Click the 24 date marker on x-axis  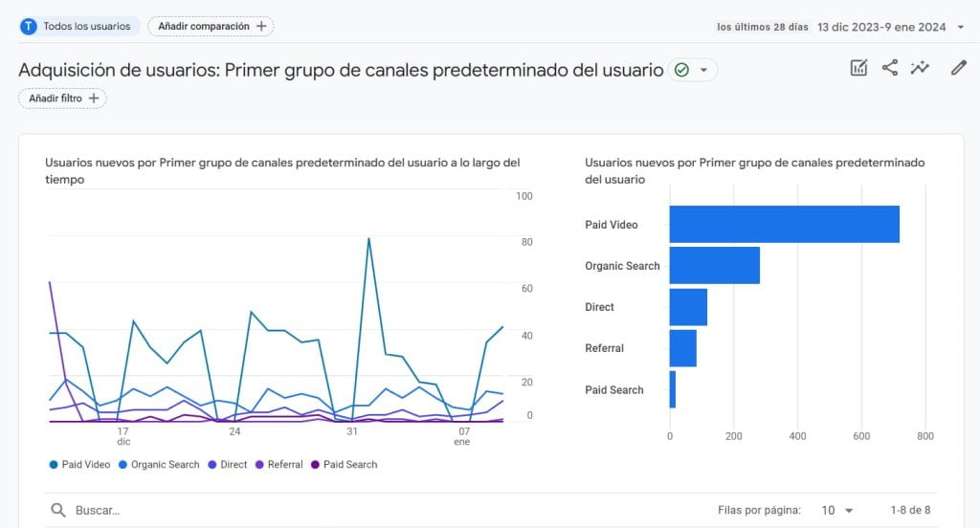[x=234, y=431]
